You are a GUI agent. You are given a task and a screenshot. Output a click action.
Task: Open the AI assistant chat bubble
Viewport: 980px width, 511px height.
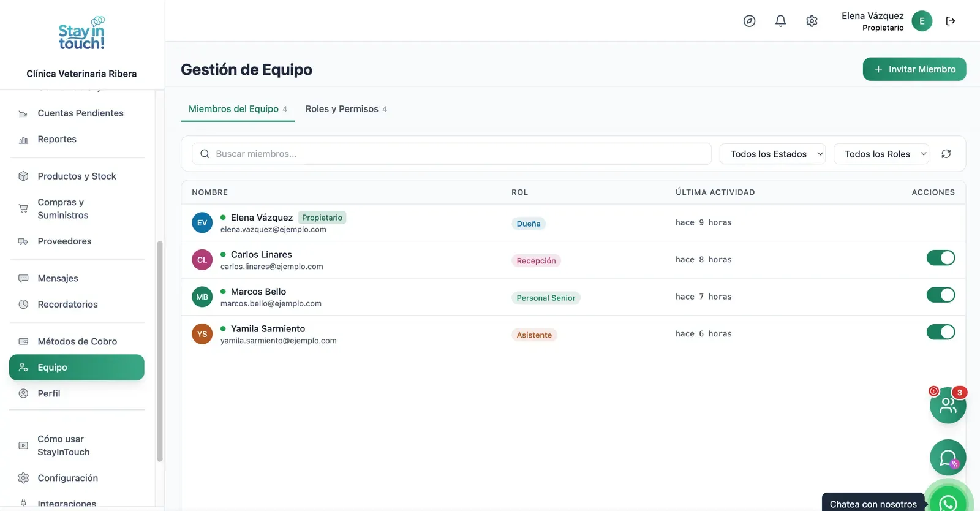[x=948, y=457]
